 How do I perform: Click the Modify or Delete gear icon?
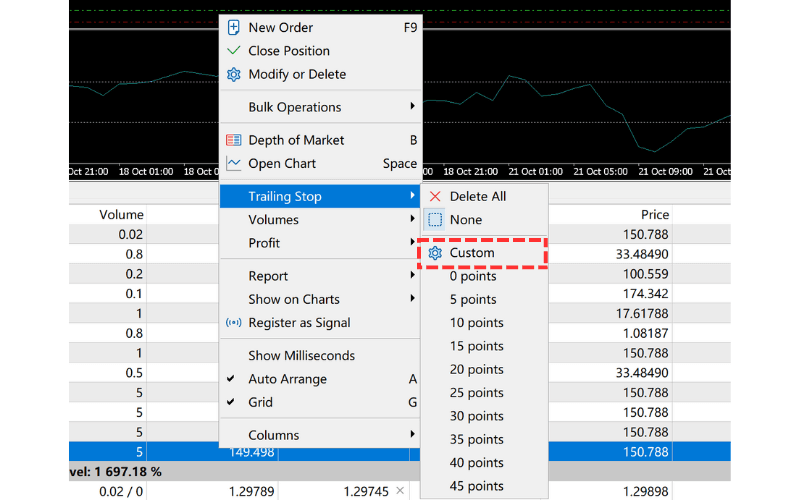tap(234, 74)
